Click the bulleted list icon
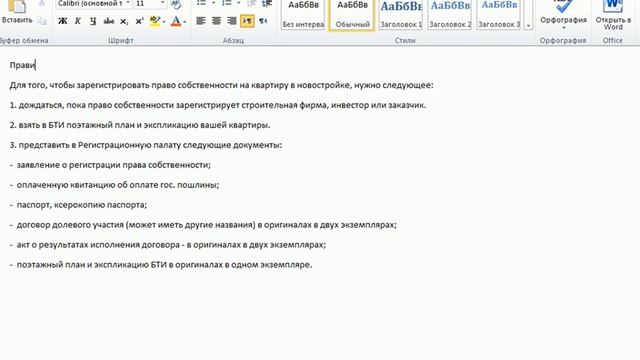The image size is (640, 360). coord(201,4)
